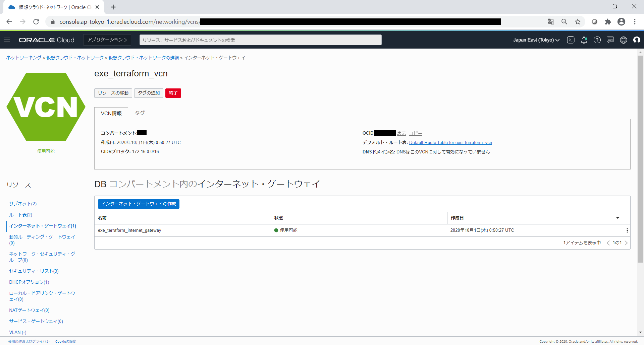The image size is (644, 345).
Task: Toggle sort order on the 作成日 column arrow
Action: (x=618, y=218)
